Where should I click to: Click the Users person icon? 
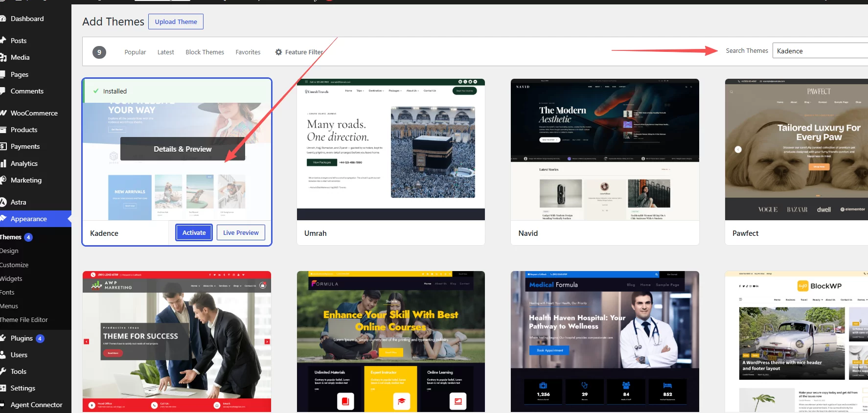point(2,355)
